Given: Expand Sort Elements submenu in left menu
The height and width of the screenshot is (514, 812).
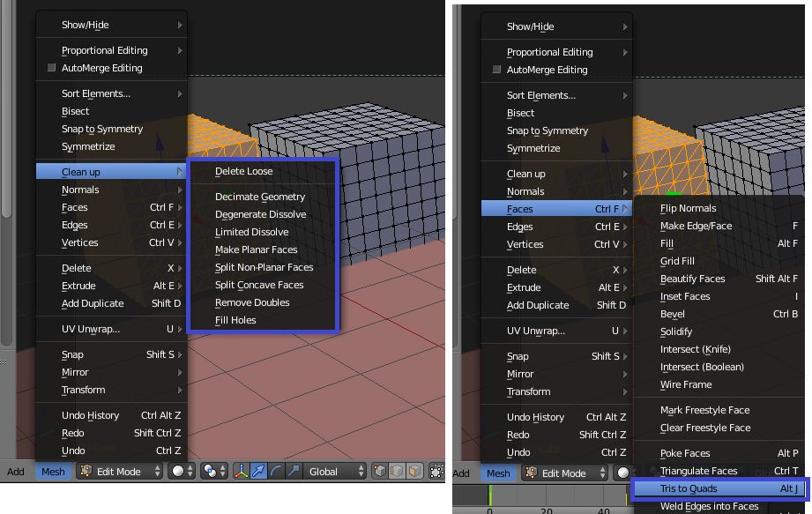Looking at the screenshot, I should 111,93.
